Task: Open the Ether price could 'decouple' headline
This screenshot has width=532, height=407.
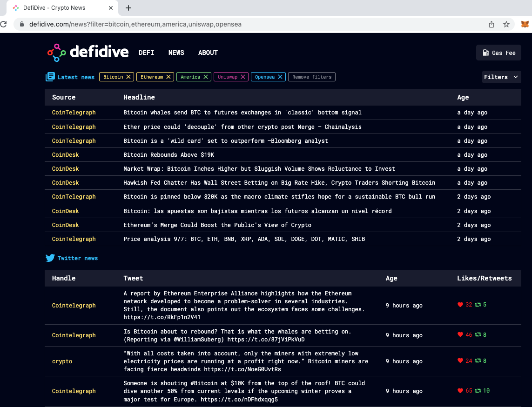Action: (242, 127)
